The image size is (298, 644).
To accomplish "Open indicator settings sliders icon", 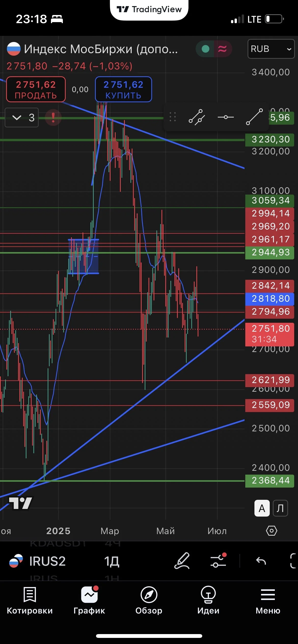I will (x=219, y=561).
